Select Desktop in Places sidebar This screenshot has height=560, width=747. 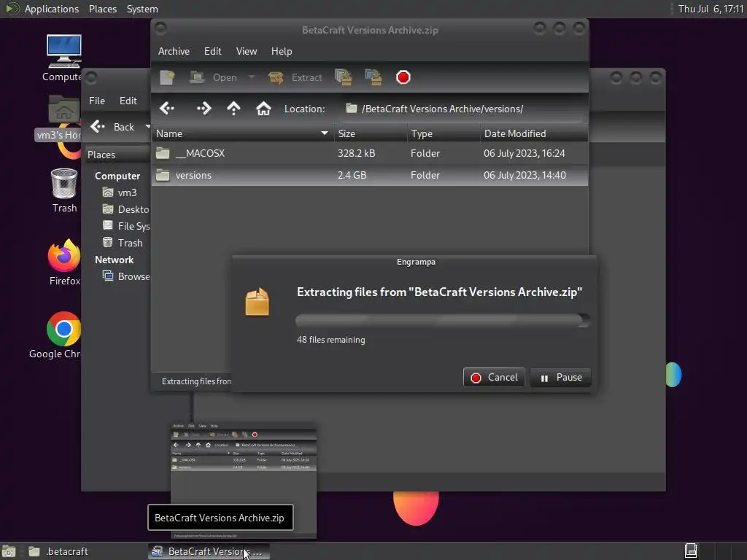[127, 209]
